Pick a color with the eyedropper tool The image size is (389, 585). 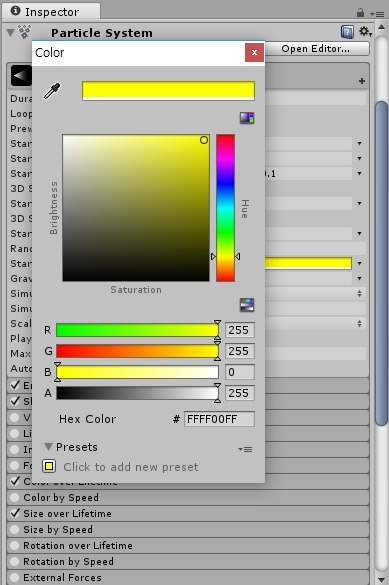click(x=52, y=91)
